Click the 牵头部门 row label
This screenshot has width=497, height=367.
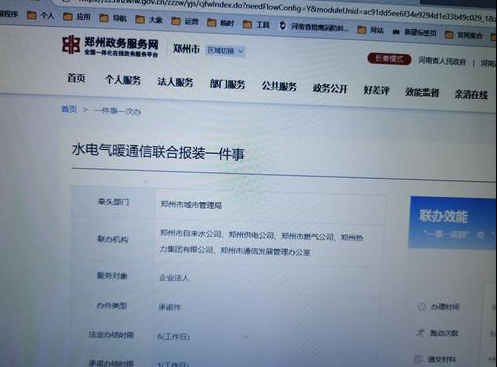coord(113,202)
